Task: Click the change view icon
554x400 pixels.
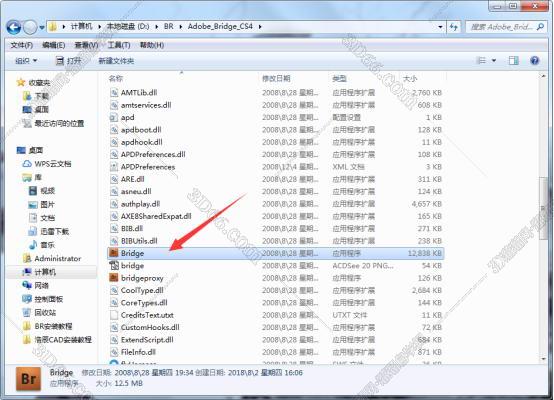Action: click(x=481, y=61)
